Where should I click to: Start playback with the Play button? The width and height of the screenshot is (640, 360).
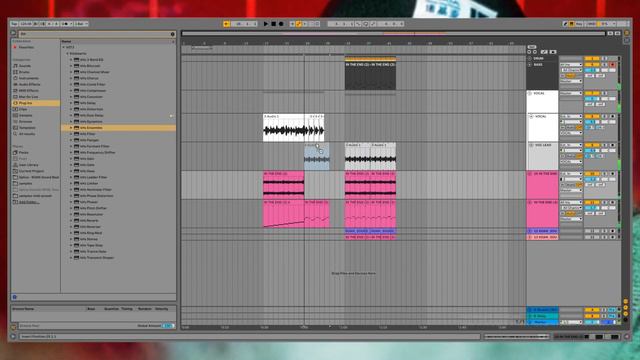click(x=266, y=24)
